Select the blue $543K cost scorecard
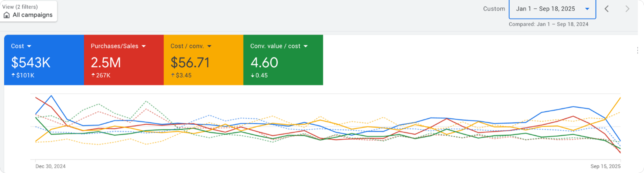The width and height of the screenshot is (644, 173). [x=44, y=60]
